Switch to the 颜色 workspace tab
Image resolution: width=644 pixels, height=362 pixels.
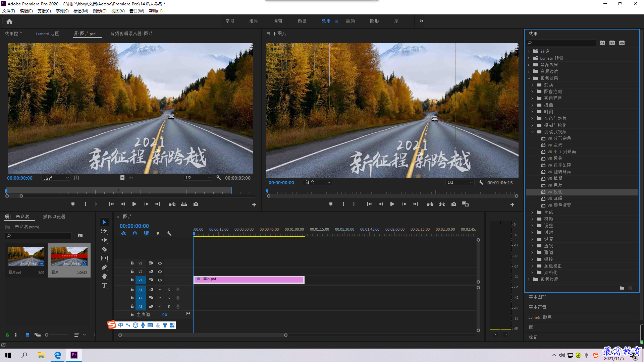pyautogui.click(x=302, y=21)
